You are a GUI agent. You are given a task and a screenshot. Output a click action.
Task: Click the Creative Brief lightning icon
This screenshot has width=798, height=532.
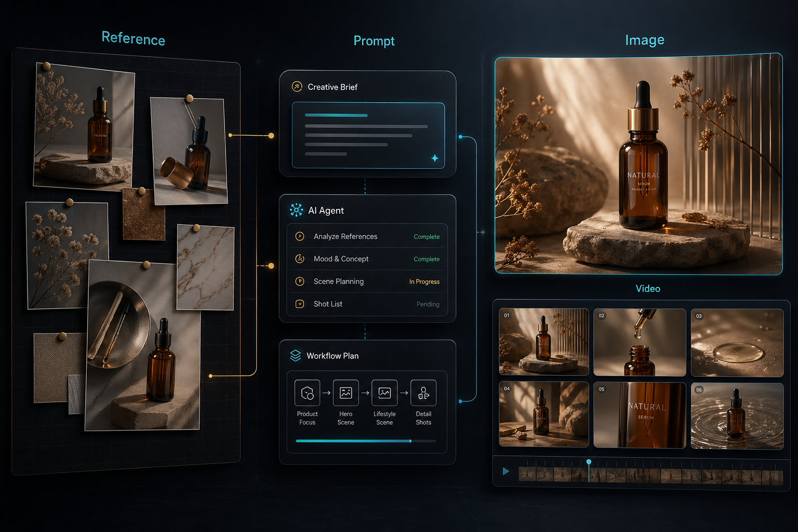(x=297, y=87)
